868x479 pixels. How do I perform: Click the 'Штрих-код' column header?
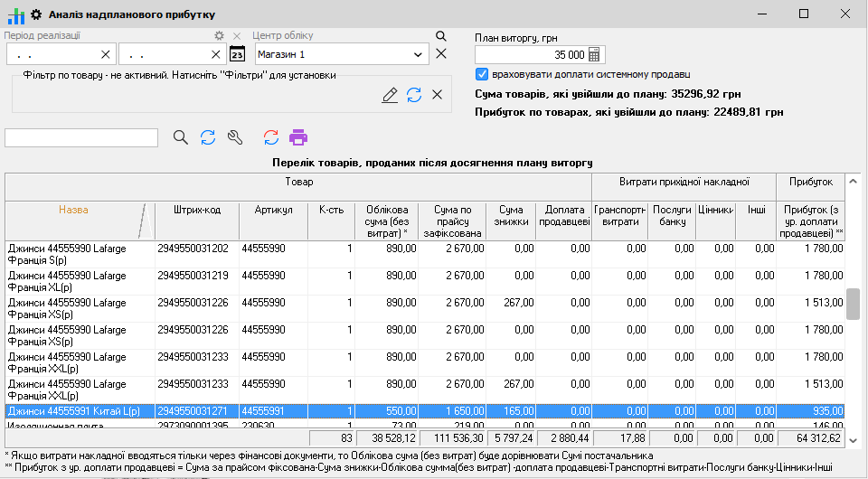[196, 210]
